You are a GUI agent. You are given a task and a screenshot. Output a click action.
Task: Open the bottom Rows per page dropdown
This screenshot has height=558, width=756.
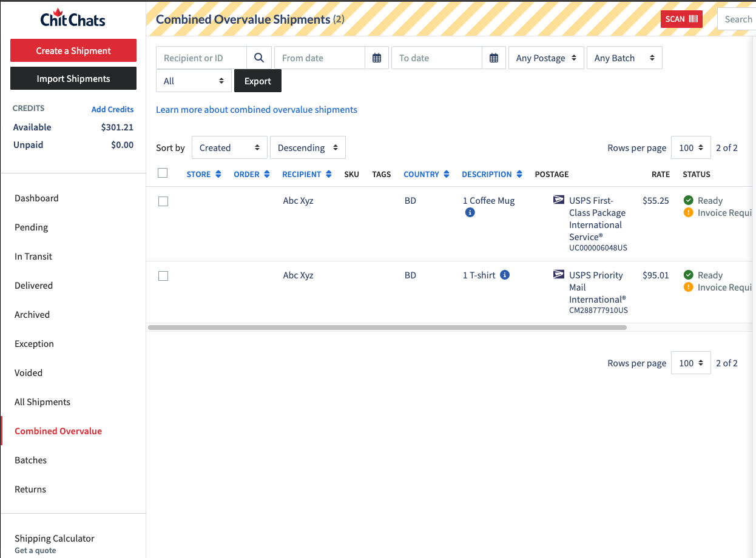[691, 363]
